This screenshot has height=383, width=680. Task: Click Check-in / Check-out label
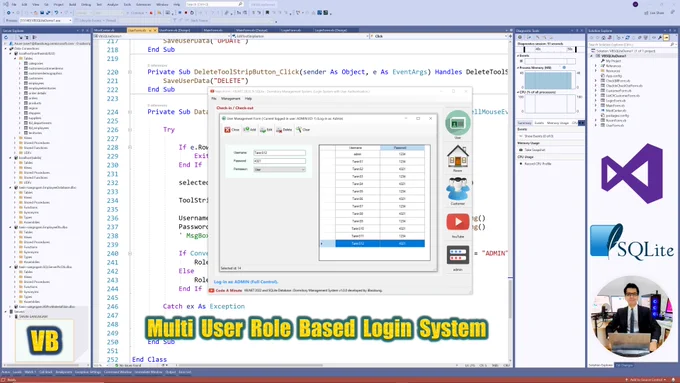click(235, 108)
